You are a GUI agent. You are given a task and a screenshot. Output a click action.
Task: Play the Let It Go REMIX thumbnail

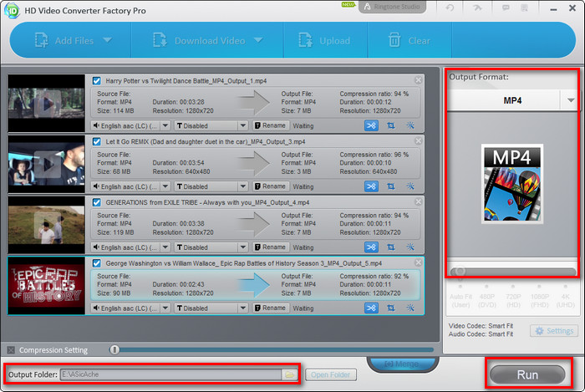(x=47, y=165)
